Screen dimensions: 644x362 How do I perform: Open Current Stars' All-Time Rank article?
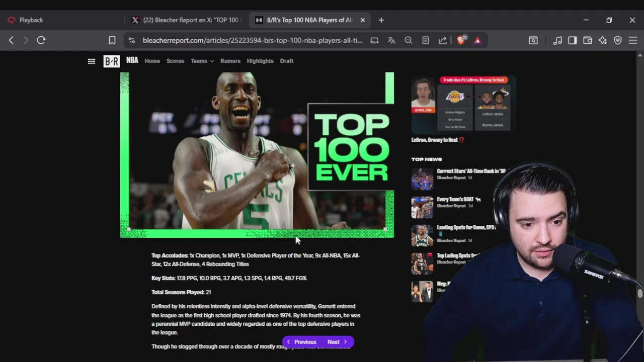471,171
